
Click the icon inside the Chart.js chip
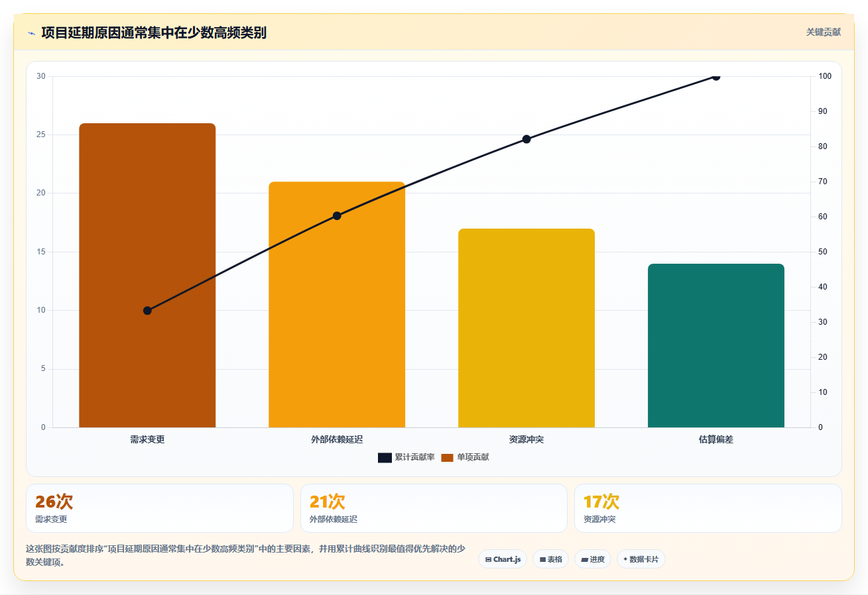pyautogui.click(x=488, y=560)
